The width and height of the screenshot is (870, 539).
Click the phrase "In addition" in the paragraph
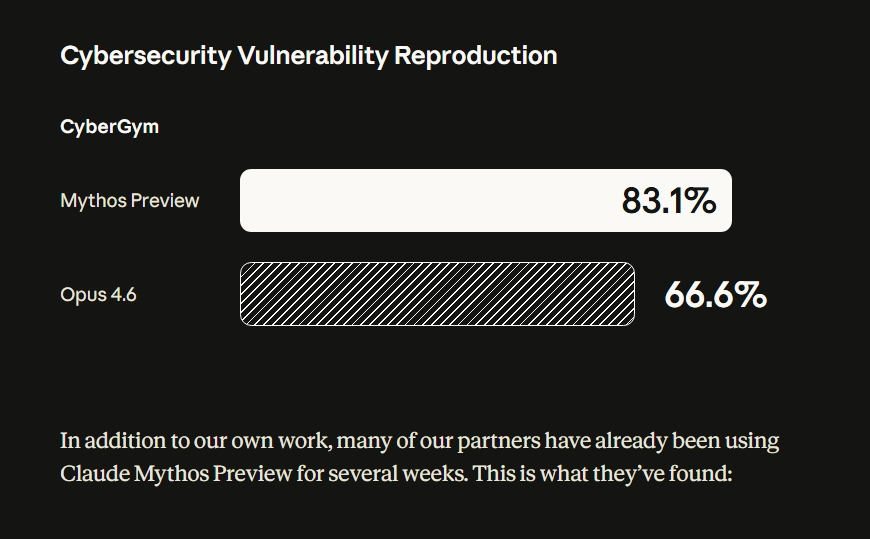[x=111, y=441]
